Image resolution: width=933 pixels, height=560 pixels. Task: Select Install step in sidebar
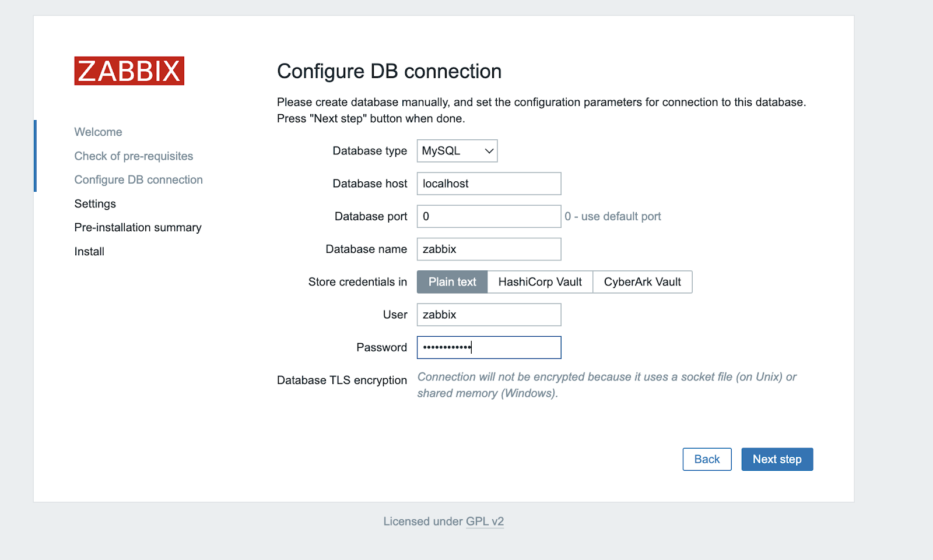point(89,252)
